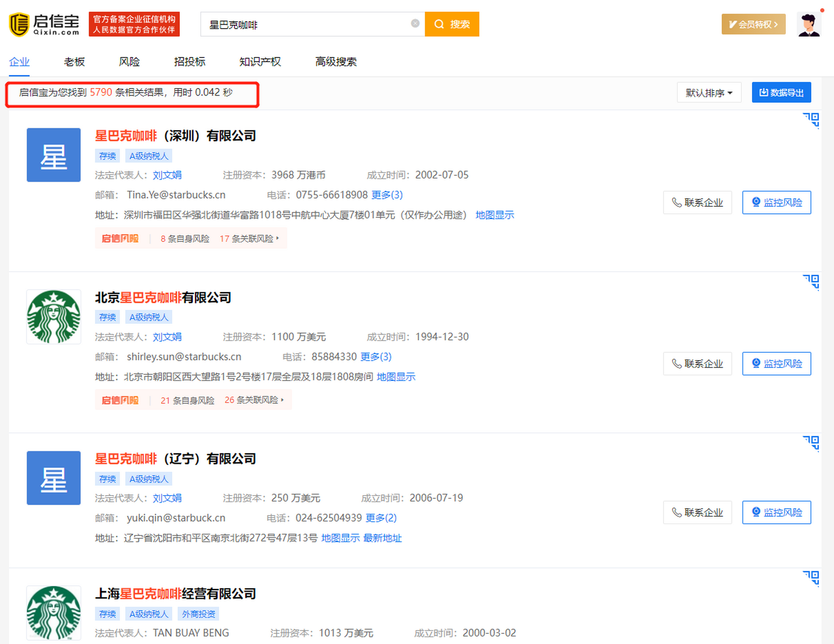Select email Tina.Ye@starbucks.cn
The height and width of the screenshot is (644, 834).
point(176,195)
